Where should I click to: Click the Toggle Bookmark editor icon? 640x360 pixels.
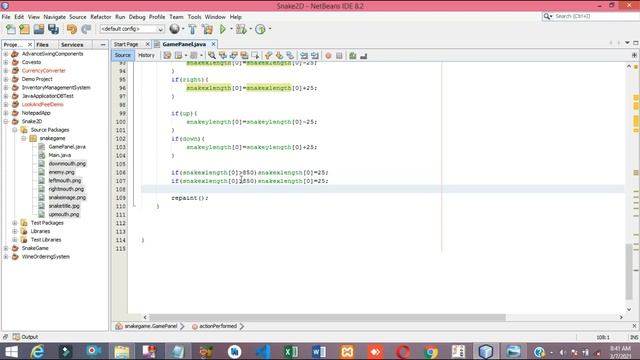coord(290,55)
